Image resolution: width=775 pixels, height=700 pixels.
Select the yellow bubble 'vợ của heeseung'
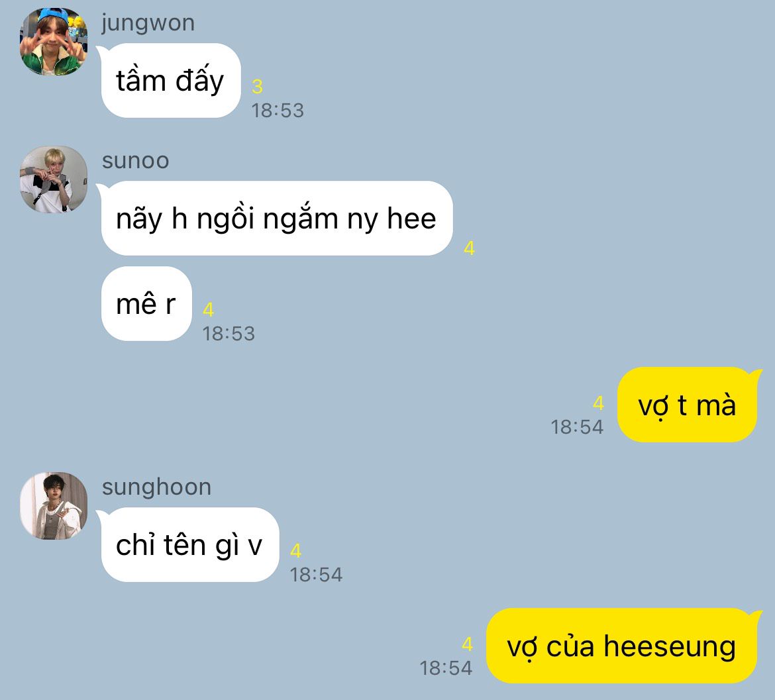621,646
